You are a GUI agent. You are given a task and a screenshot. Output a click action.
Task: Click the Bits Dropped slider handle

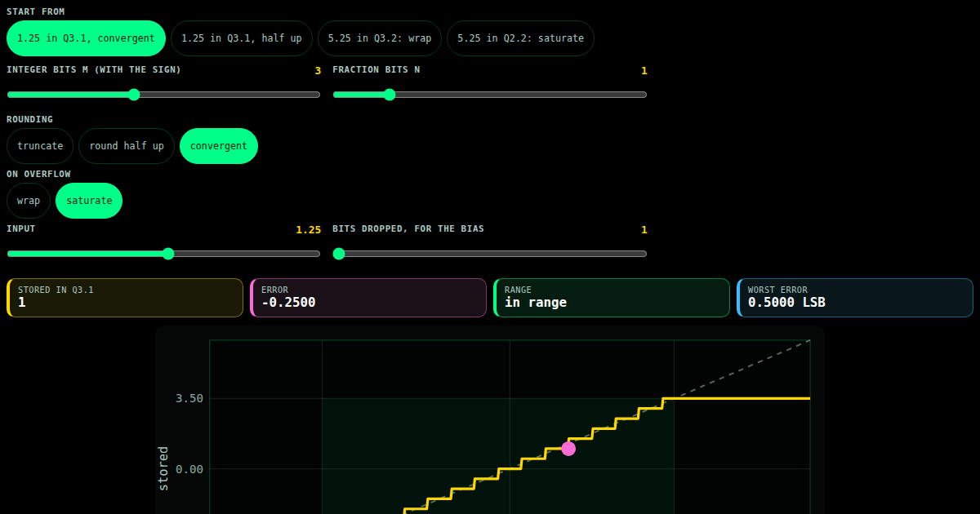(339, 254)
